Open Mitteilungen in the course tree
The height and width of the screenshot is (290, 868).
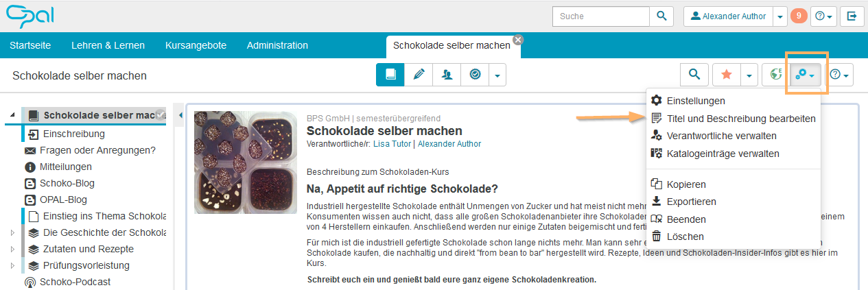[66, 167]
